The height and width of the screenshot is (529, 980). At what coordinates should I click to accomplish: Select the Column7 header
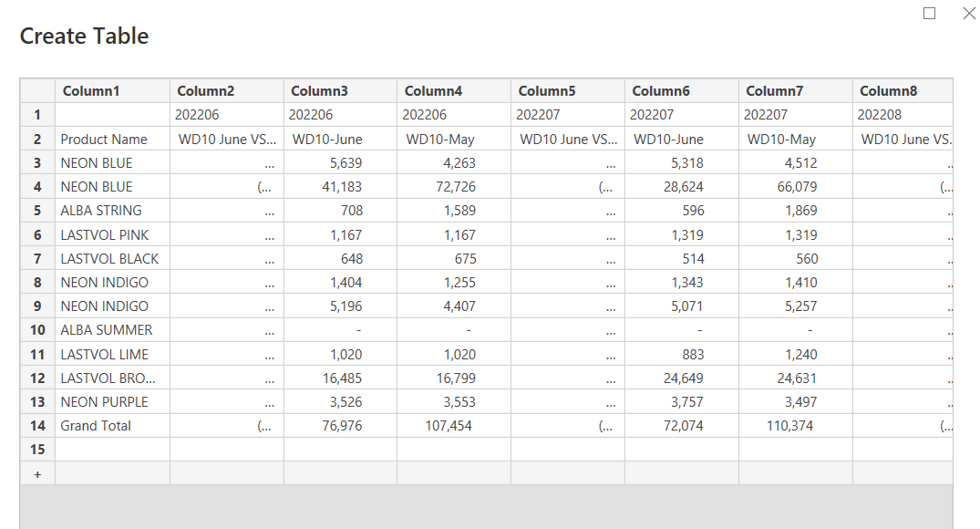coord(796,90)
